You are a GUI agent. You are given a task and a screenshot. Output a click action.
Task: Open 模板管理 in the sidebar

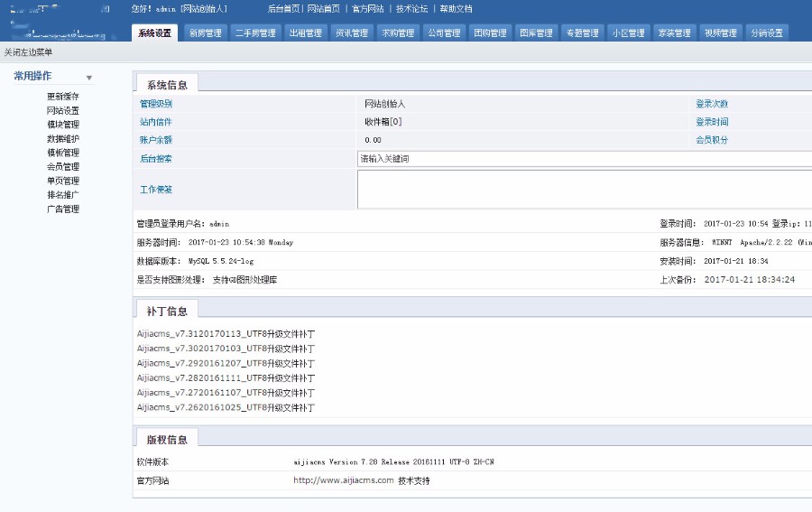[62, 153]
